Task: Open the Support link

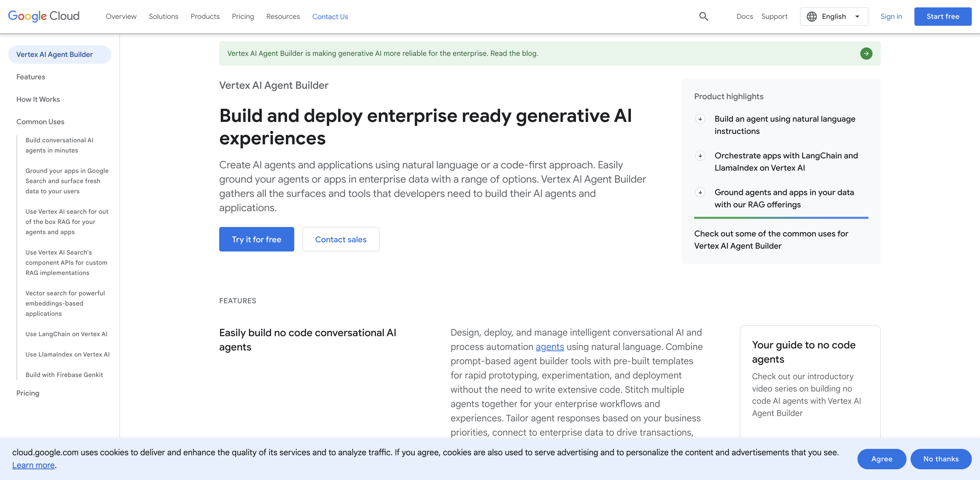Action: [x=774, y=16]
